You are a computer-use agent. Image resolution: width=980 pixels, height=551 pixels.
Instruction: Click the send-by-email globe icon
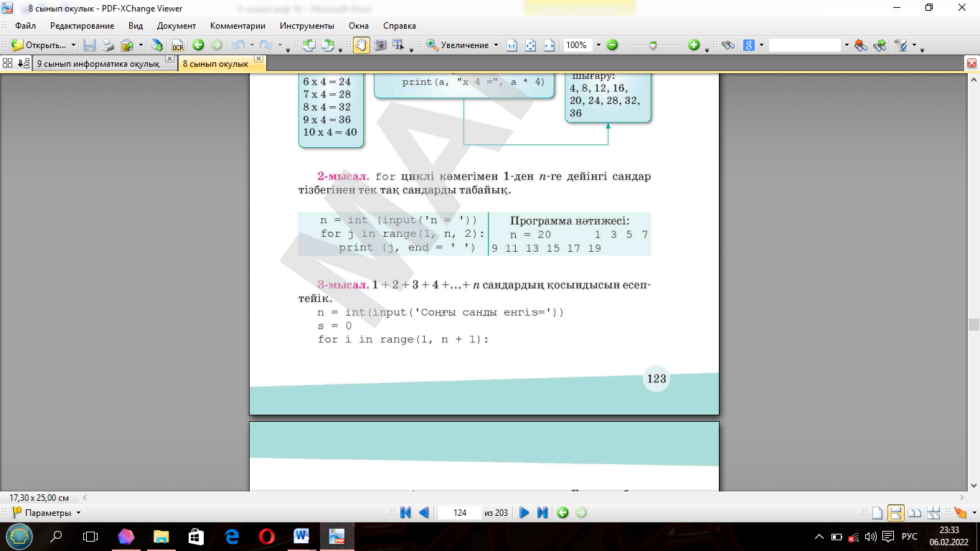127,45
